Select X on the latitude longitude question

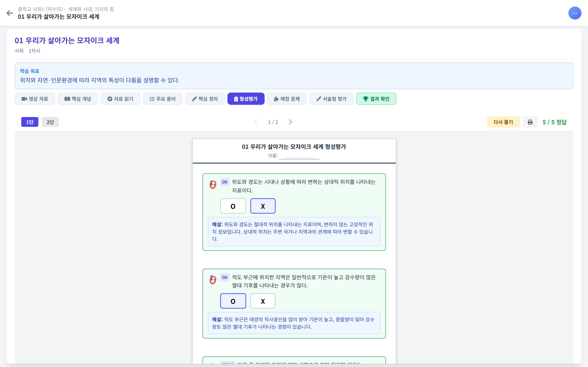[263, 206]
